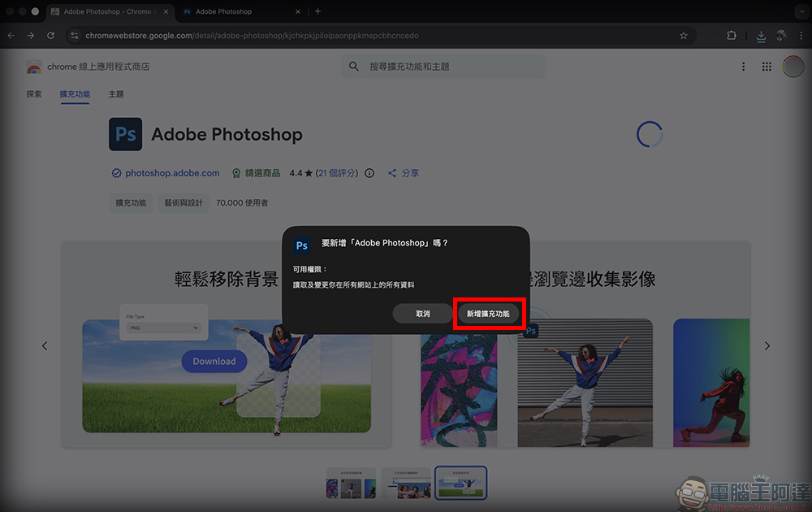812x512 pixels.
Task: Click the reload page icon
Action: pyautogui.click(x=50, y=35)
